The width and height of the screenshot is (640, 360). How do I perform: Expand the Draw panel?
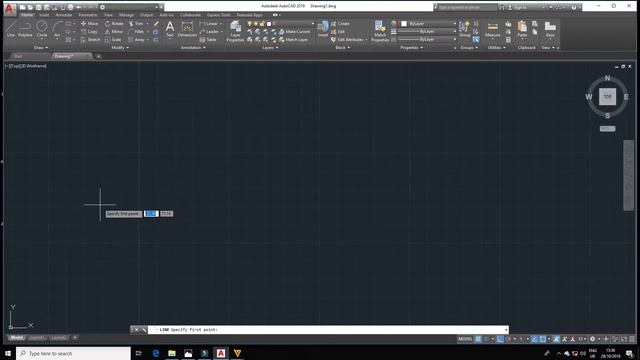[41, 48]
